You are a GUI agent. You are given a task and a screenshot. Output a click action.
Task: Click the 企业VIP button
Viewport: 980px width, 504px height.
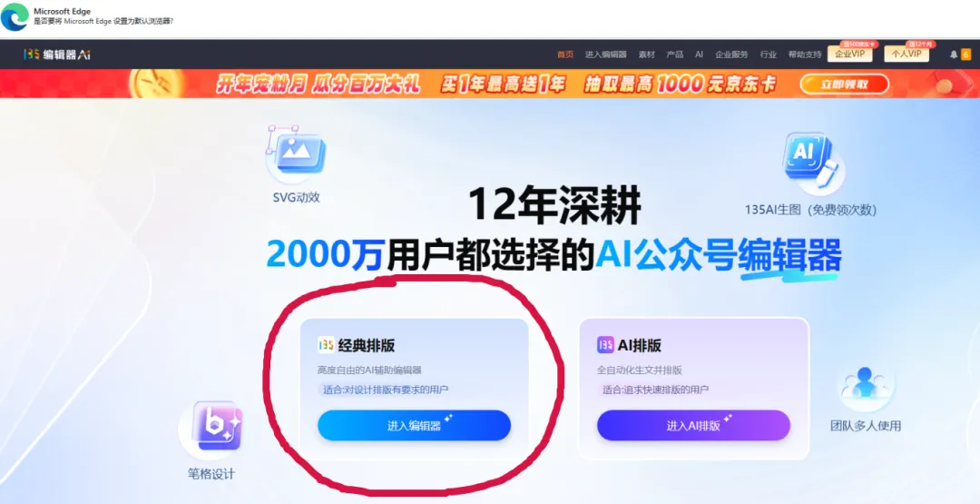[x=849, y=54]
